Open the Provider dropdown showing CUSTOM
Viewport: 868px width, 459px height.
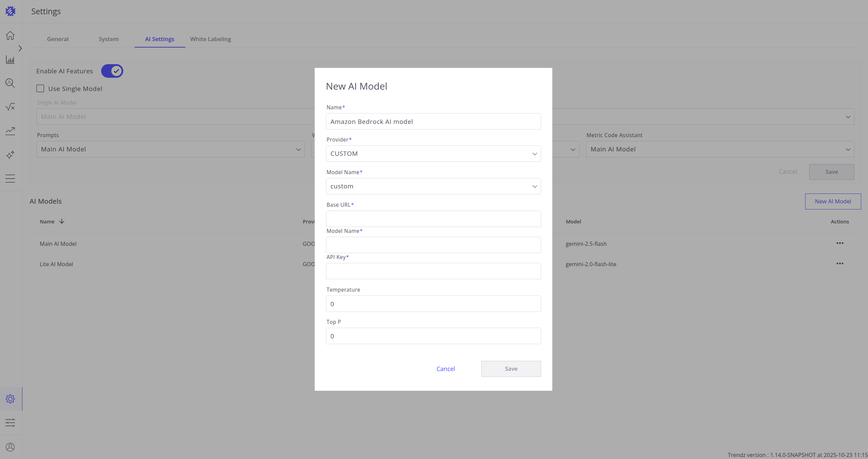433,154
